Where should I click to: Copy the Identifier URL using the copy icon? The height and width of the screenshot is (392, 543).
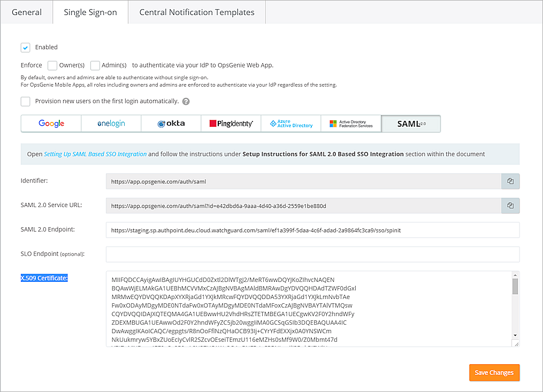tap(510, 181)
